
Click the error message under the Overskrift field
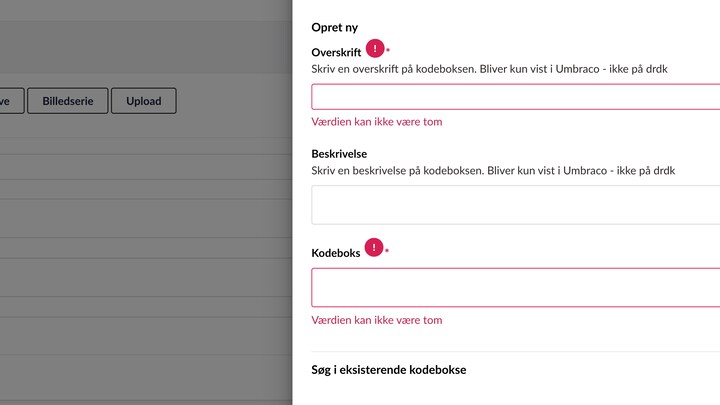[377, 122]
